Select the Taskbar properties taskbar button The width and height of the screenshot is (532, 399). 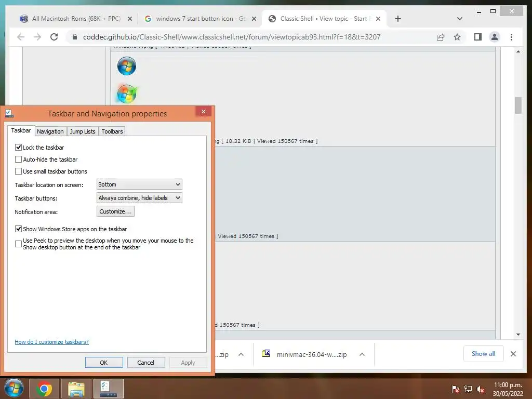click(109, 389)
